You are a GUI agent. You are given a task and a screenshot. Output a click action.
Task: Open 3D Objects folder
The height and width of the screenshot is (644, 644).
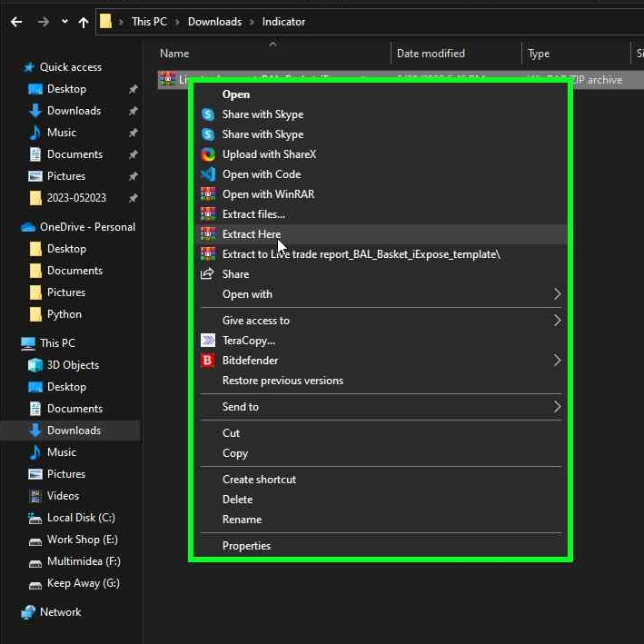point(73,365)
